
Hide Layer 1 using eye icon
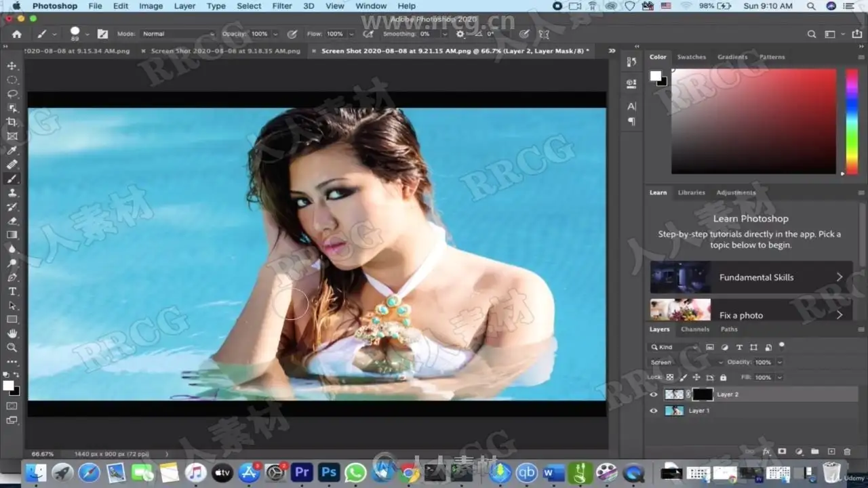pos(654,411)
